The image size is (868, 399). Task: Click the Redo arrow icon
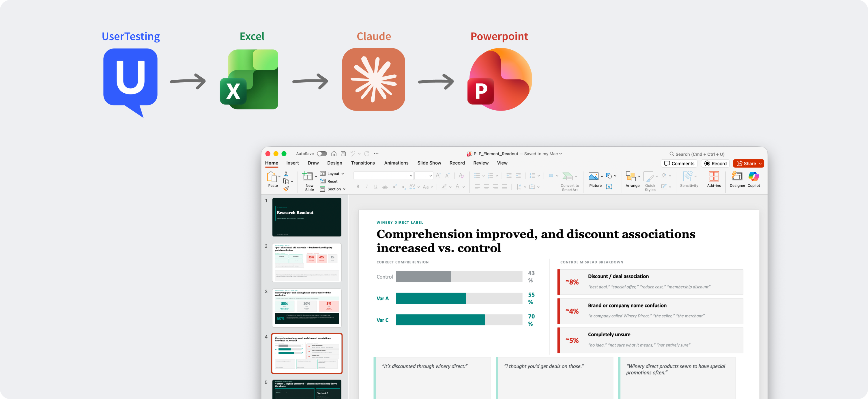[366, 154]
